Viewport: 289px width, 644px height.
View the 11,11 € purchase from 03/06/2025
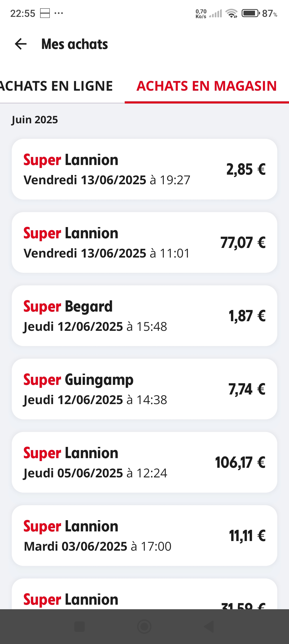pos(144,535)
